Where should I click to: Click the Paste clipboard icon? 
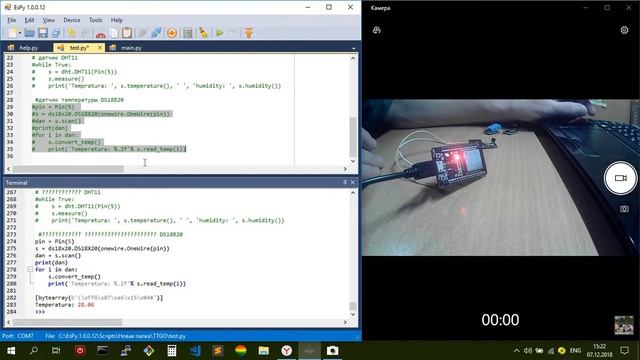(127, 33)
